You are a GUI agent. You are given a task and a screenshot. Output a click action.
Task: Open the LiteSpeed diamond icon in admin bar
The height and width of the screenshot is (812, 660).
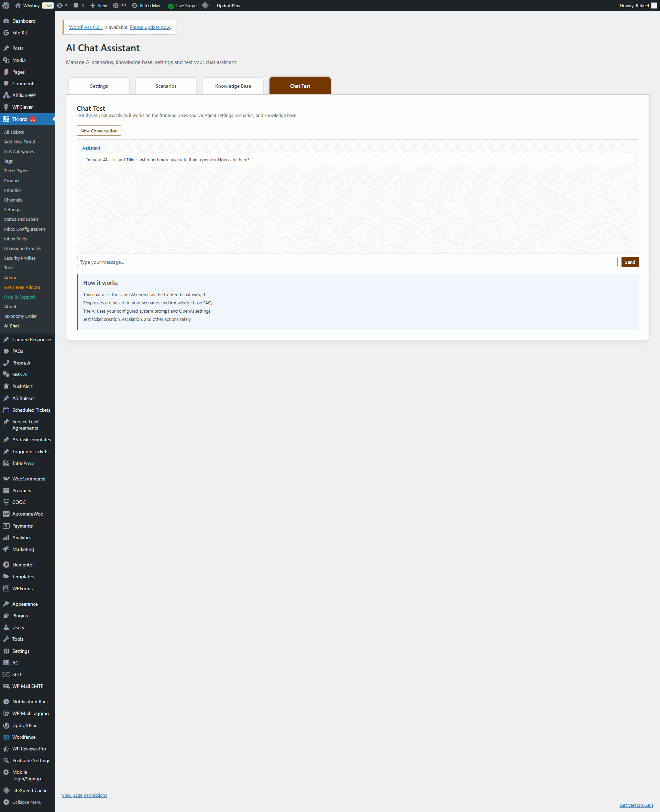coord(205,5)
